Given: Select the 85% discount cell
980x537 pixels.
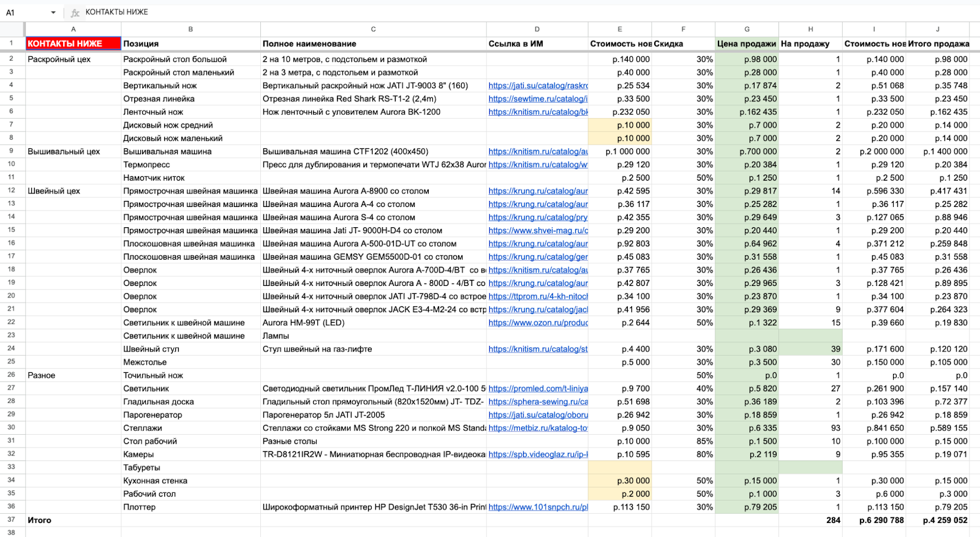Looking at the screenshot, I should coord(684,441).
